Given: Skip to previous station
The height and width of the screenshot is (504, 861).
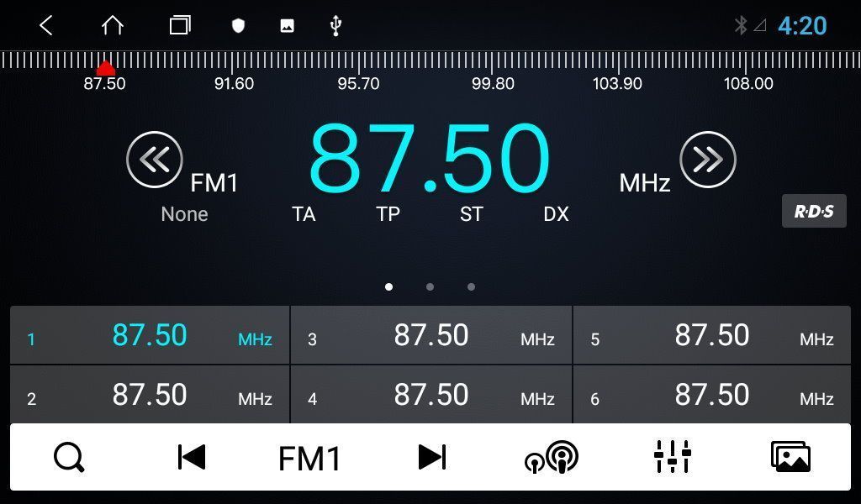Looking at the screenshot, I should pyautogui.click(x=192, y=458).
